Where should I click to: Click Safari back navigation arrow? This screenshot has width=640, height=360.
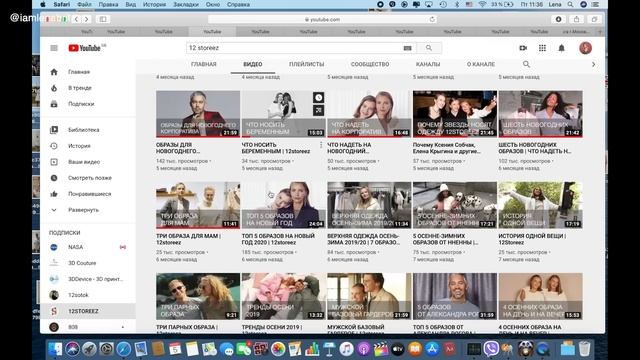[x=76, y=19]
